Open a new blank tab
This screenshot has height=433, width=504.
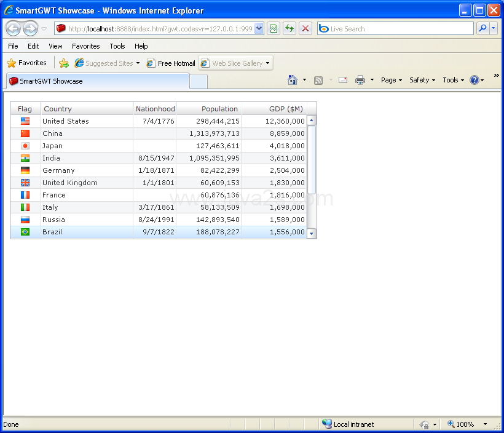click(x=199, y=81)
